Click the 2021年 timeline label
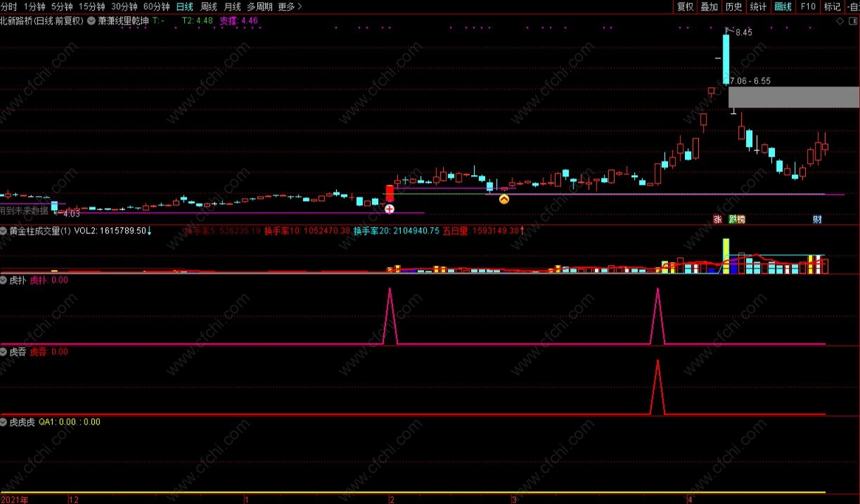860x504 pixels. [x=15, y=499]
